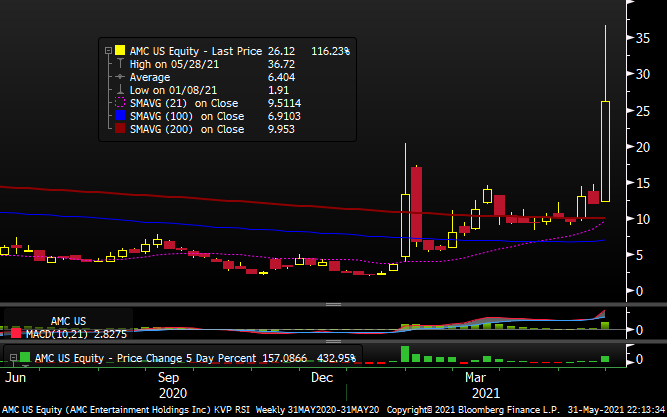Viewport: 667px width, 417px height.
Task: Click the blue SMAVG (100) swatch
Action: click(x=120, y=116)
